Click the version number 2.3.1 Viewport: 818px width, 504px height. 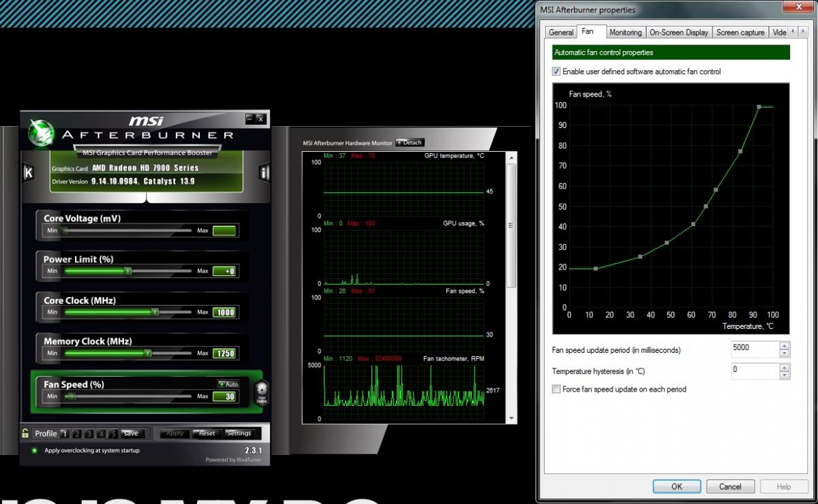[x=253, y=451]
